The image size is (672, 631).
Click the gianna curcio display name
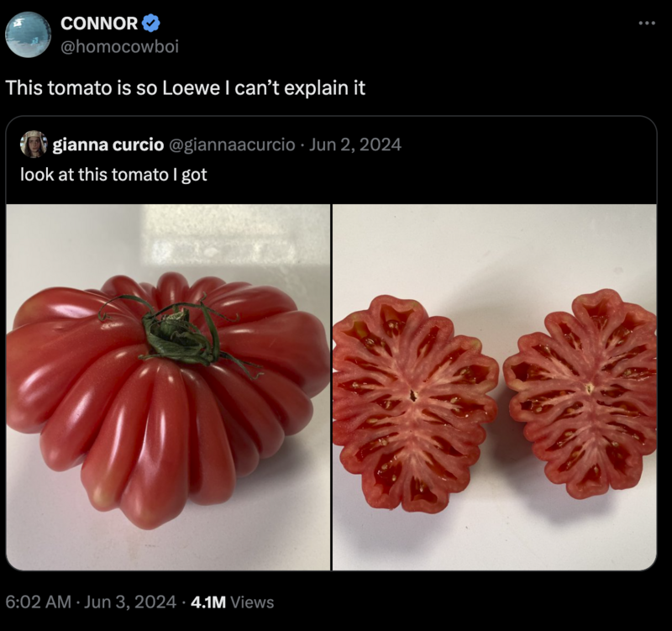(108, 145)
